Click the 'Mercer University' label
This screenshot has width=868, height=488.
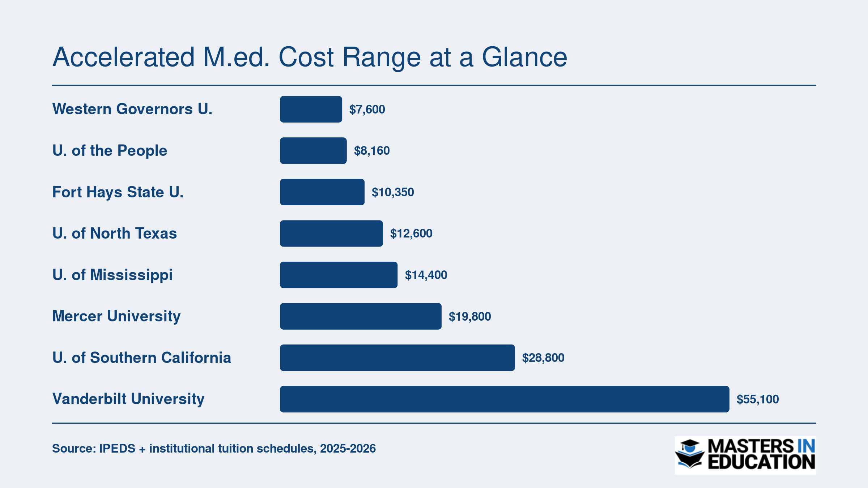click(116, 316)
